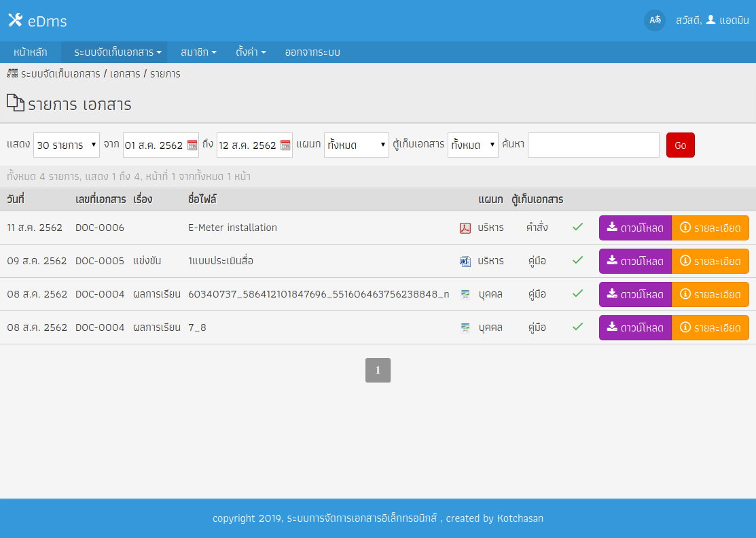
Task: Download the E-Meter installation document
Action: 634,228
